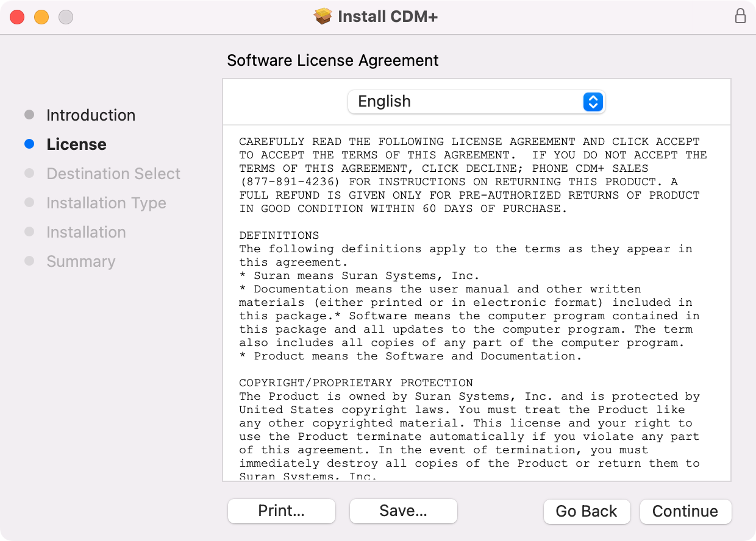Click the Installation Type step label

[x=106, y=203]
